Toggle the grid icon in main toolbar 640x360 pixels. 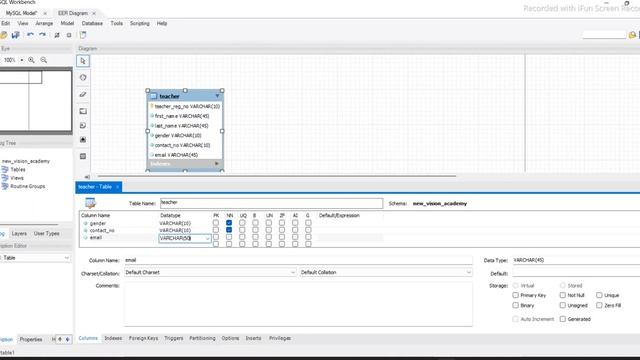click(x=57, y=35)
